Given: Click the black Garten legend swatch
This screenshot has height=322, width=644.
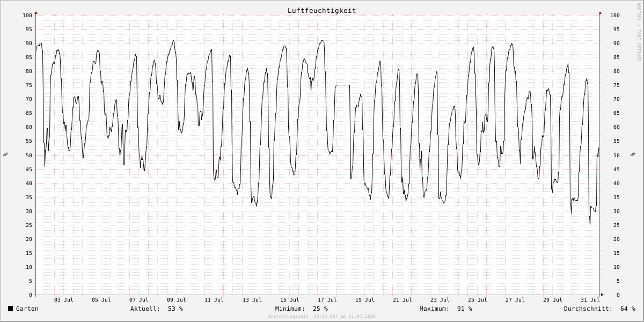Looking at the screenshot, I should click(x=10, y=309).
